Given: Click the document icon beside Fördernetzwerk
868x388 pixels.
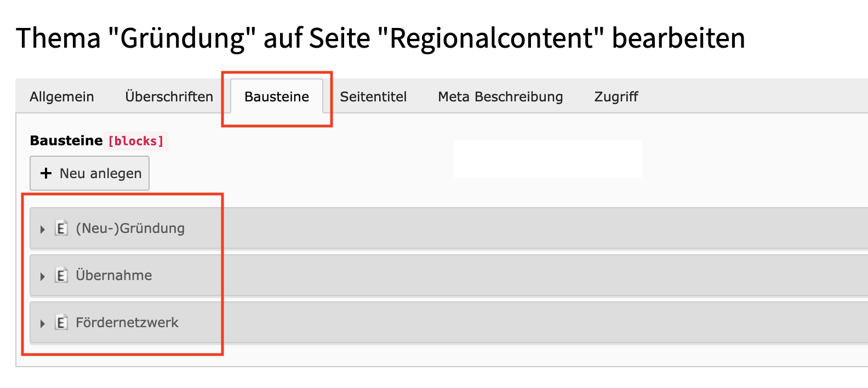Looking at the screenshot, I should (61, 322).
